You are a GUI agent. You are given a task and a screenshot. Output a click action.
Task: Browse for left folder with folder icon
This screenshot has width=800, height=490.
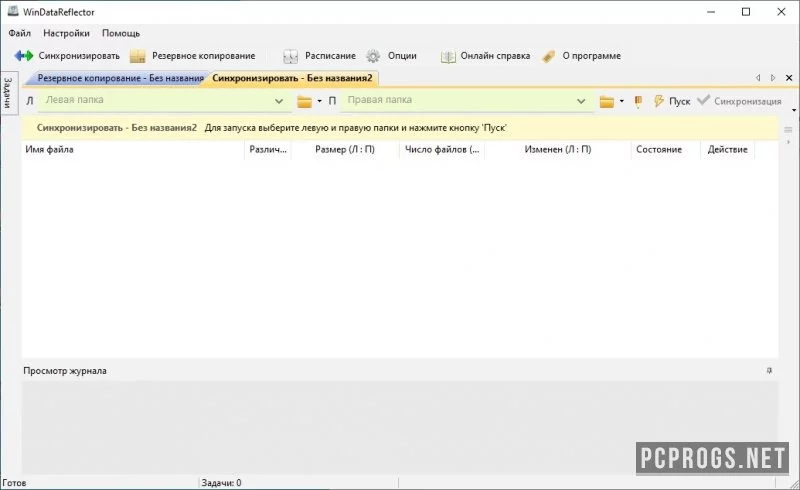[x=304, y=101]
